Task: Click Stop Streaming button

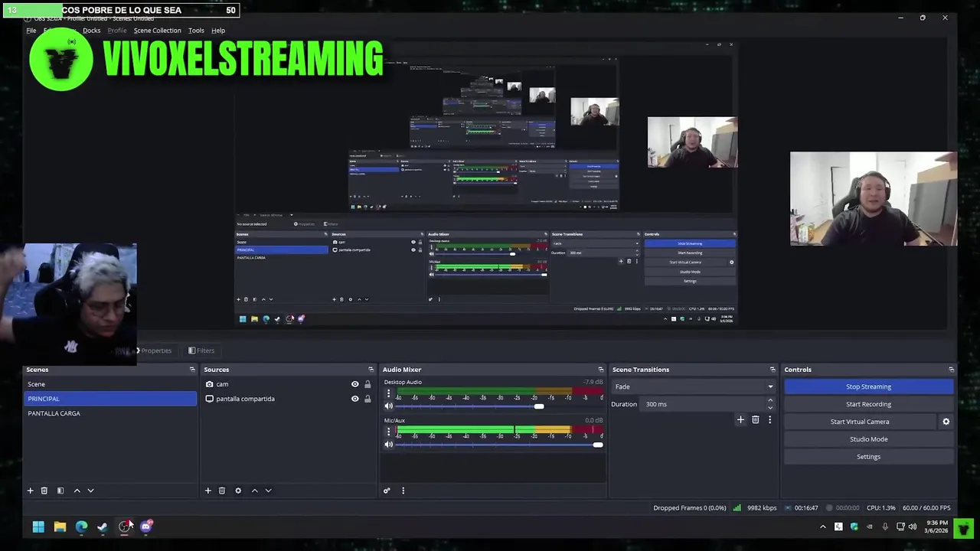Action: point(868,386)
